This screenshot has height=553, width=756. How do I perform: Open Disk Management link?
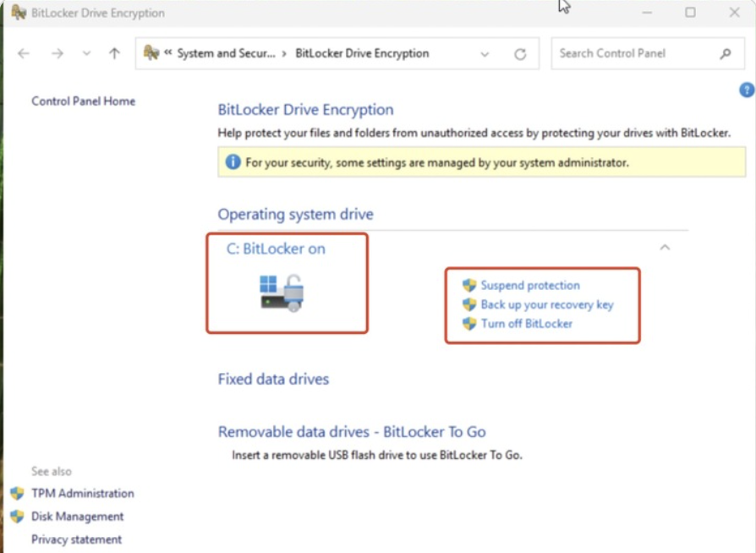pos(78,517)
